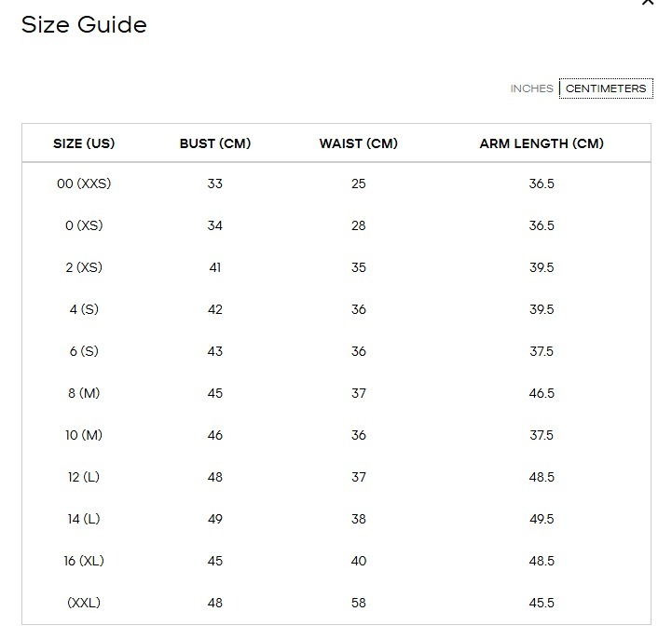Image resolution: width=672 pixels, height=639 pixels.
Task: Click the 16 (XL) size label
Action: pyautogui.click(x=84, y=561)
